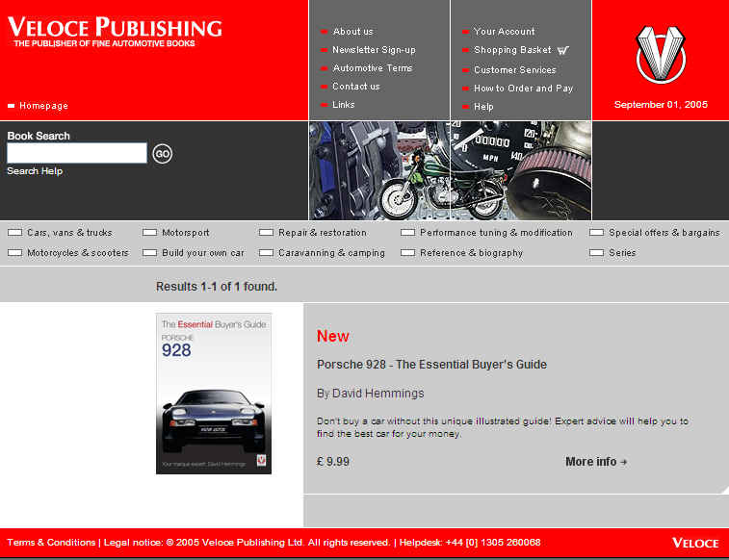Open the Contact us page
Image resolution: width=729 pixels, height=560 pixels.
point(356,87)
